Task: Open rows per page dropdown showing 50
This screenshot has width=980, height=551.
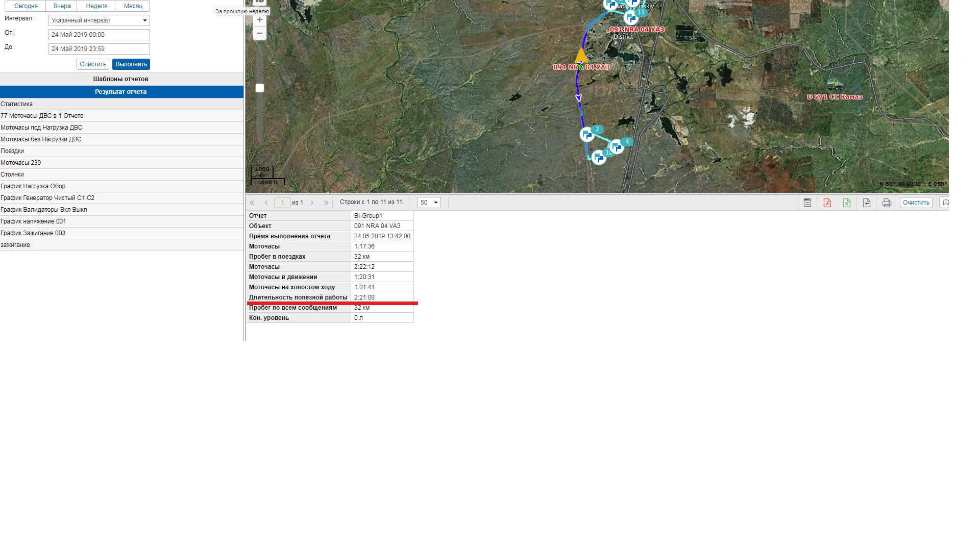Action: tap(429, 203)
